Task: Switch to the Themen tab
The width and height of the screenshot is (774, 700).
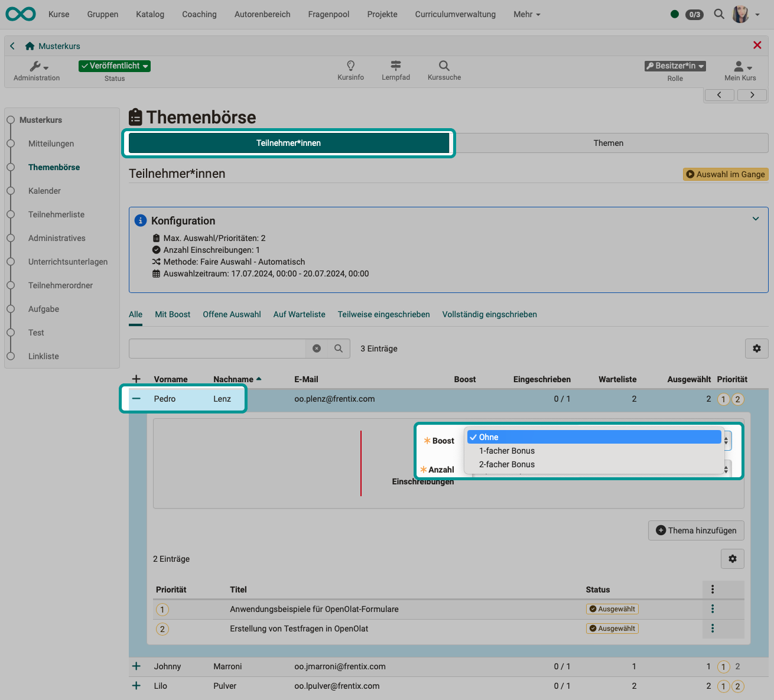Action: [x=608, y=142]
